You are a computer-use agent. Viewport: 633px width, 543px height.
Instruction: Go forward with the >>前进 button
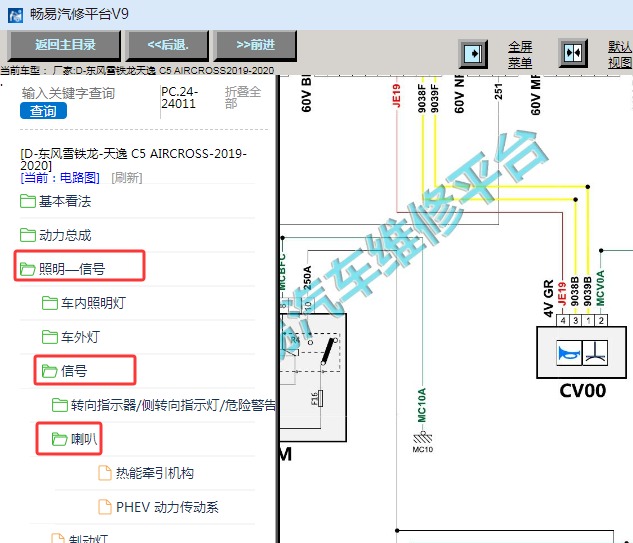(255, 45)
